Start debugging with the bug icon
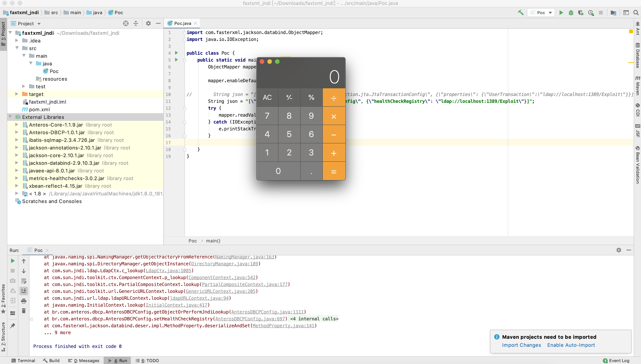Image resolution: width=641 pixels, height=364 pixels. click(571, 12)
